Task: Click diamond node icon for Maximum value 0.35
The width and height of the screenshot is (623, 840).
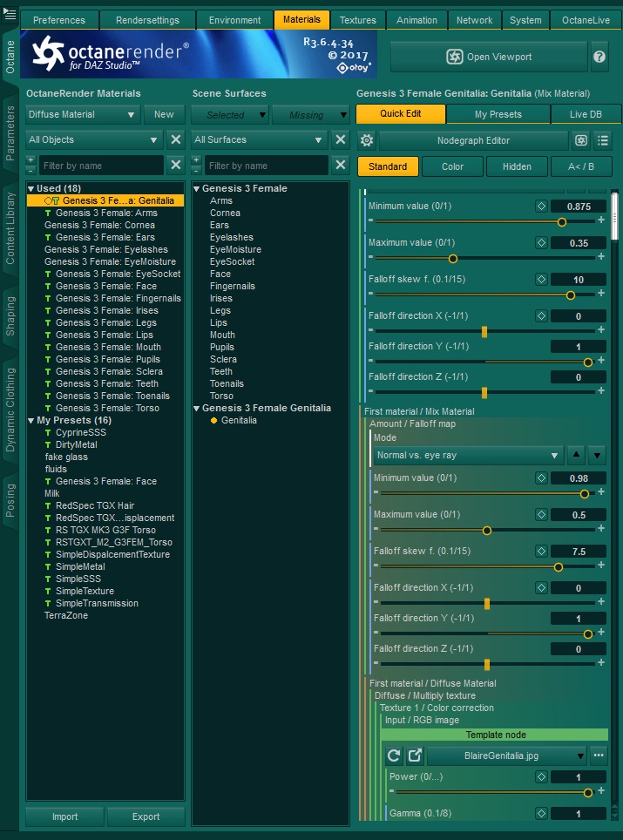Action: tap(541, 243)
